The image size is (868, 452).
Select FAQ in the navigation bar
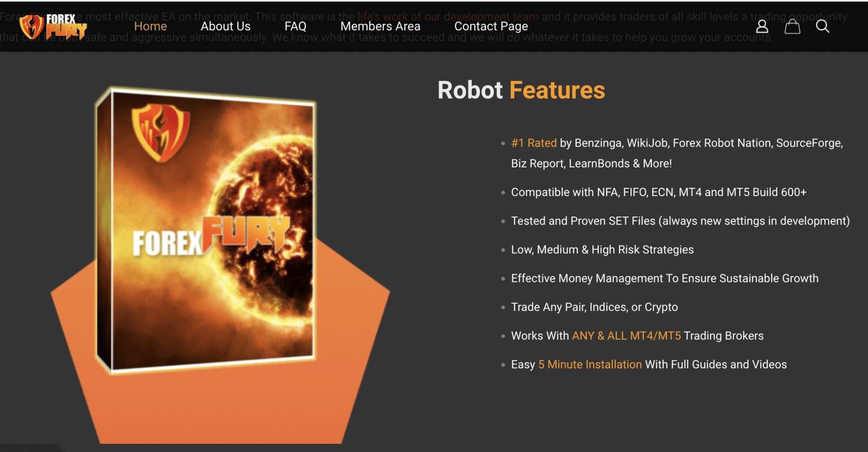point(295,26)
